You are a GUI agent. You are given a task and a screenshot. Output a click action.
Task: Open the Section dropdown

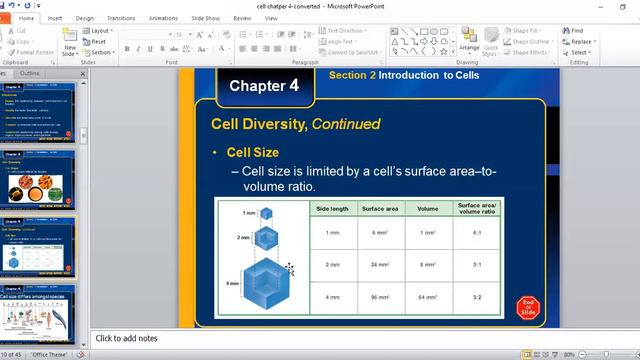(99, 53)
